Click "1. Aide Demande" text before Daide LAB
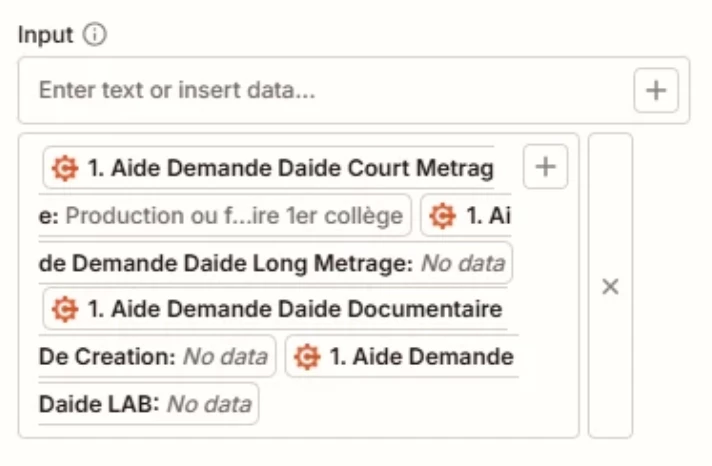This screenshot has width=712, height=466. (421, 357)
